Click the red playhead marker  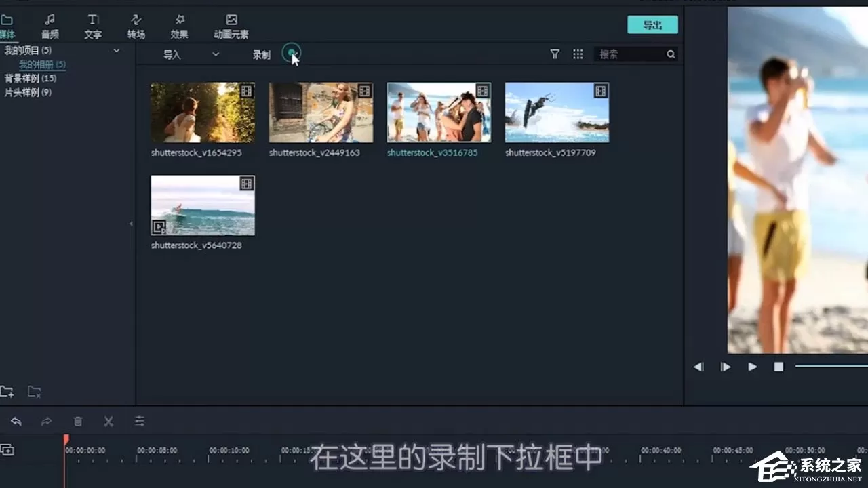tap(66, 440)
